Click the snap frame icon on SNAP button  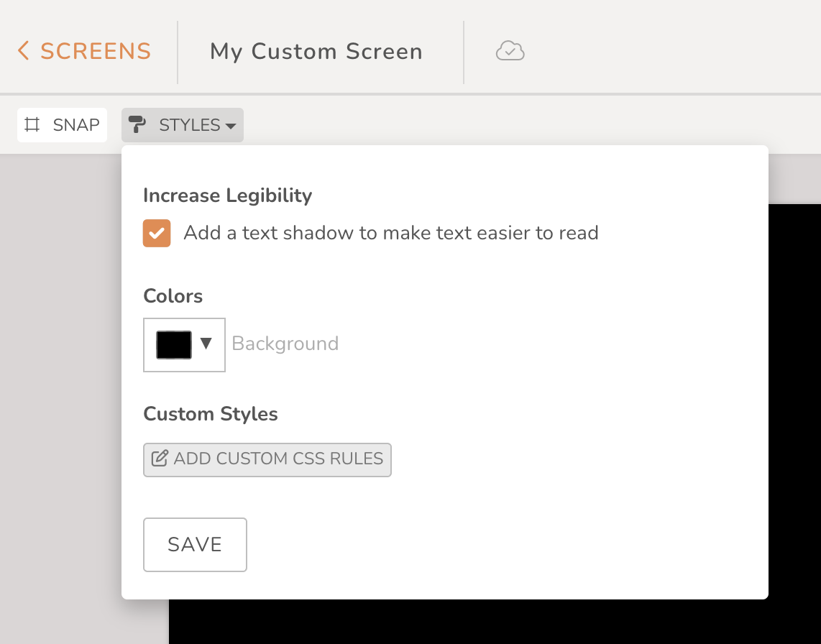coord(32,124)
